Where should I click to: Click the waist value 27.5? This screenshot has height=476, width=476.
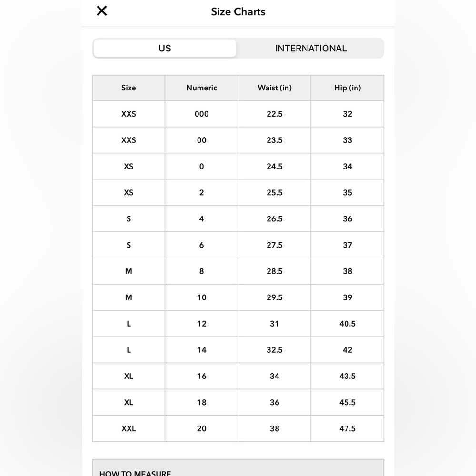tap(275, 245)
